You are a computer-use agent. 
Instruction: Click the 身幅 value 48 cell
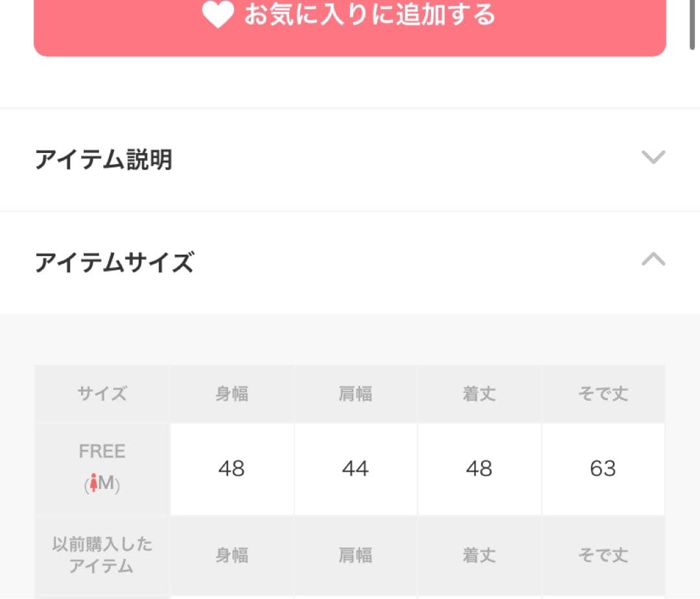click(231, 469)
